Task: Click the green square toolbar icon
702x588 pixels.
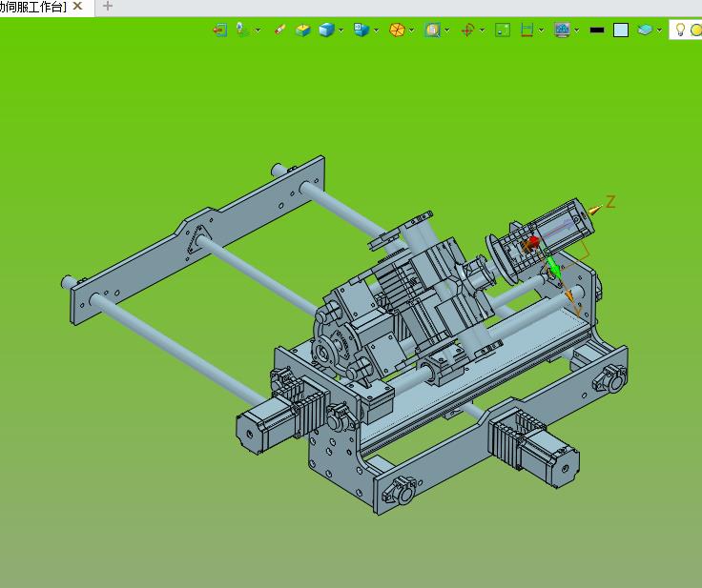Action: [x=503, y=30]
